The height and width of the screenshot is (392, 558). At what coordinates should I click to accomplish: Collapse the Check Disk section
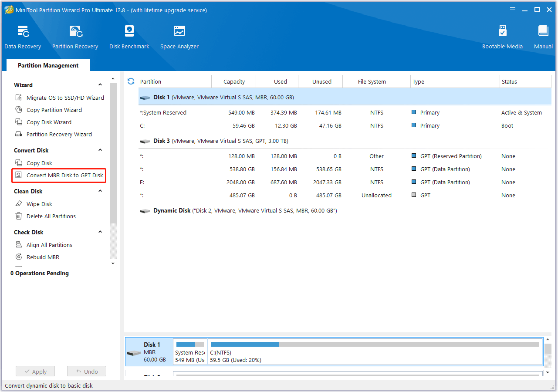[100, 232]
